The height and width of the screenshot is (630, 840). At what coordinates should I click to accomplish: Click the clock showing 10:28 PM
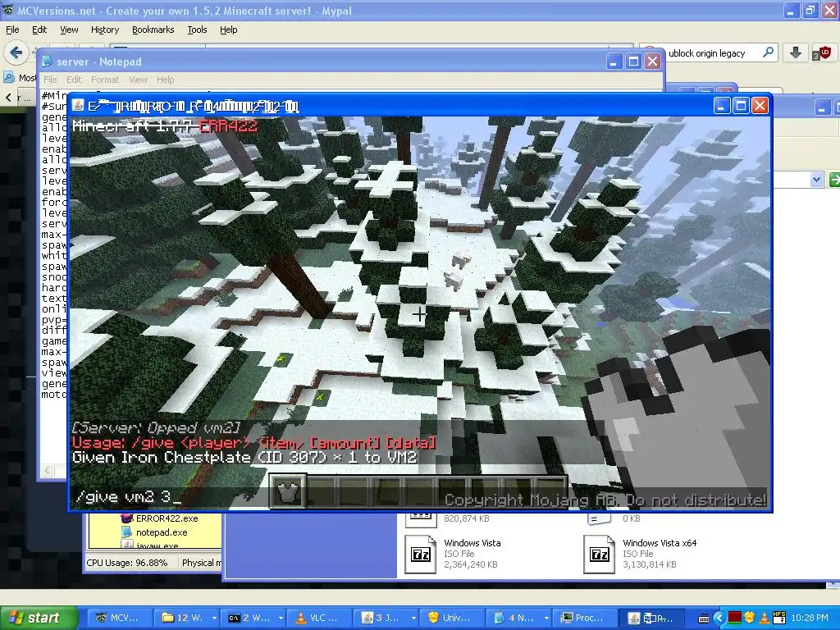[810, 618]
